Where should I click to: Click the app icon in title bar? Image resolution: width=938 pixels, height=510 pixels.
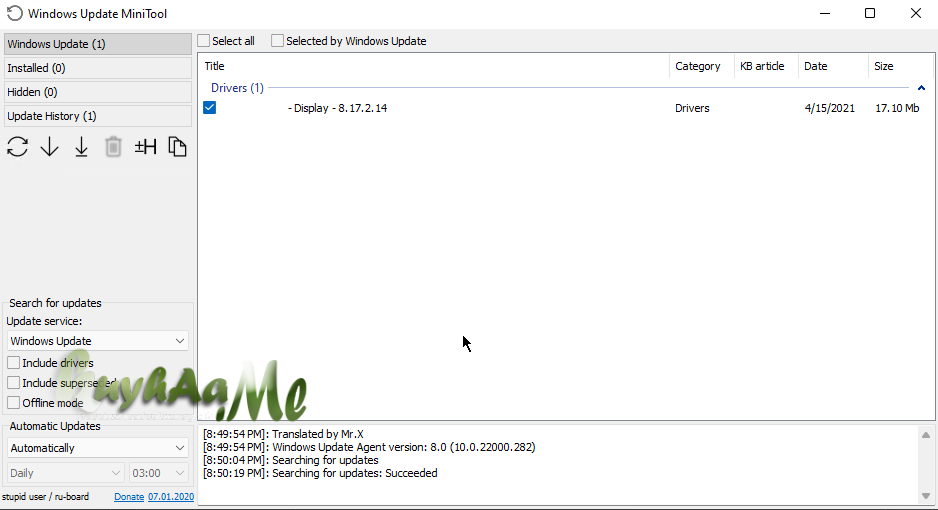pos(14,13)
